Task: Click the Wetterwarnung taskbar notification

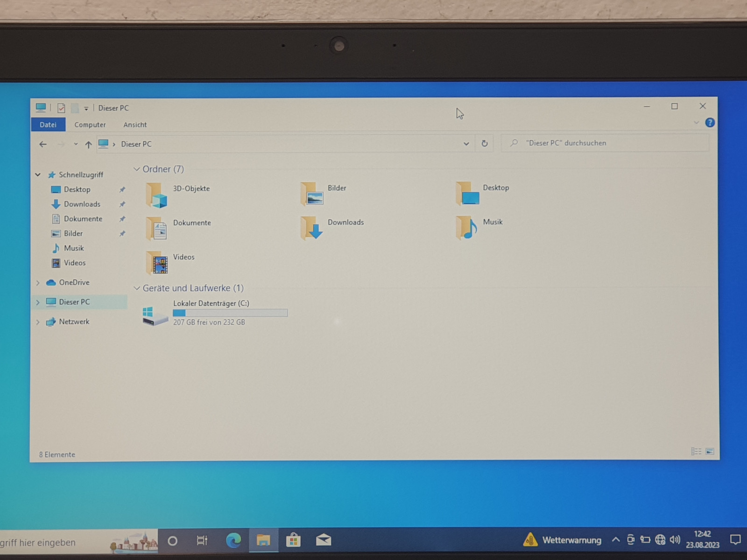Action: [x=563, y=540]
